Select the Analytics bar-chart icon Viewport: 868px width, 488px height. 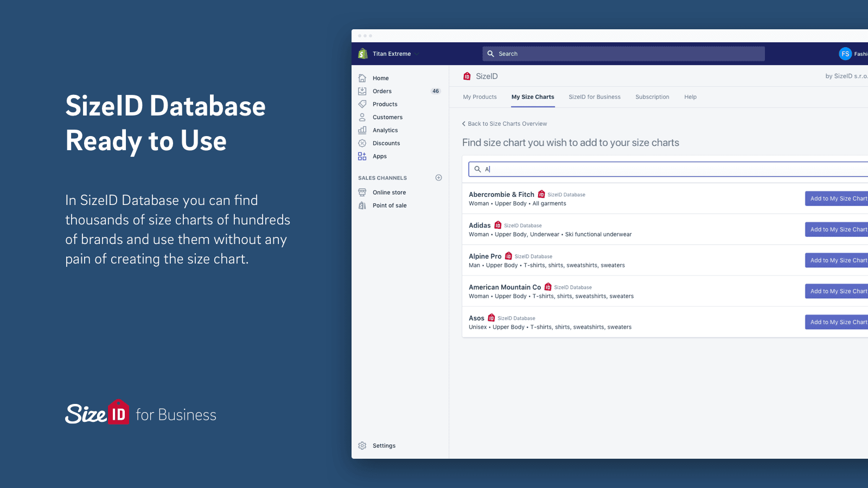tap(362, 130)
